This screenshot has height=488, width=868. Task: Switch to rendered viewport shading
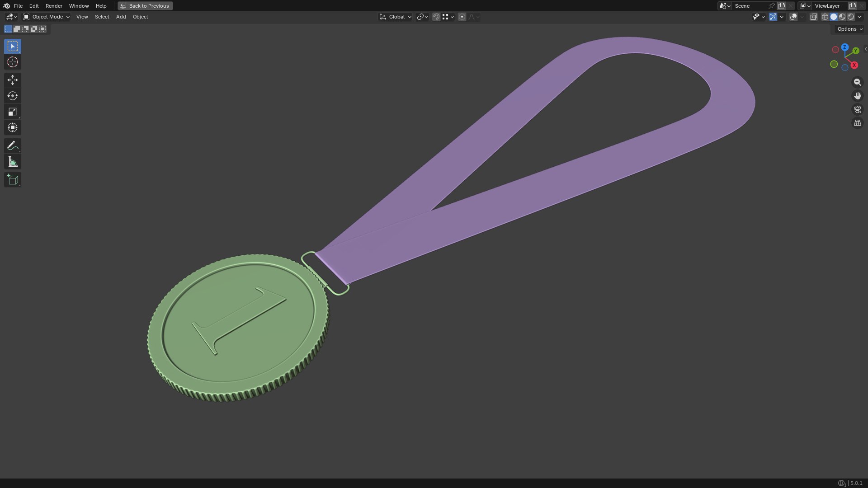point(851,17)
